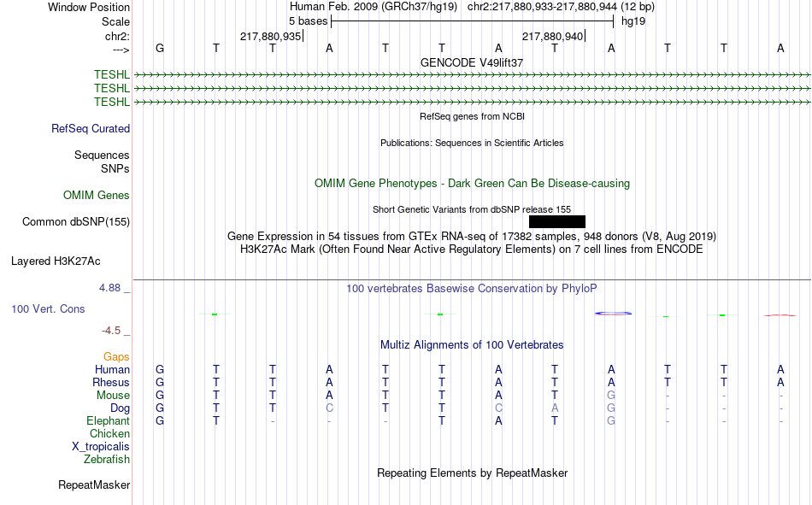This screenshot has width=812, height=505.
Task: Open the Layered H3K27Ac track label
Action: tap(56, 261)
